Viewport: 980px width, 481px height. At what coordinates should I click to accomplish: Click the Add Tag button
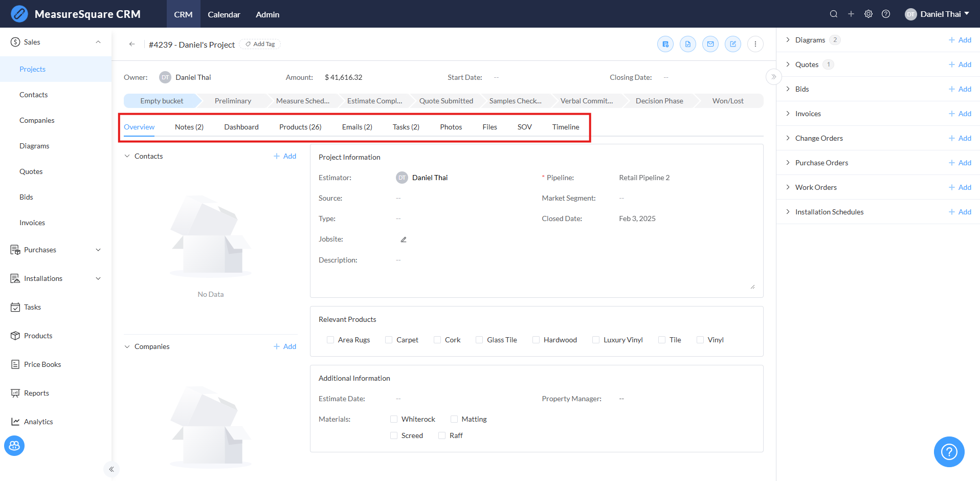point(260,44)
